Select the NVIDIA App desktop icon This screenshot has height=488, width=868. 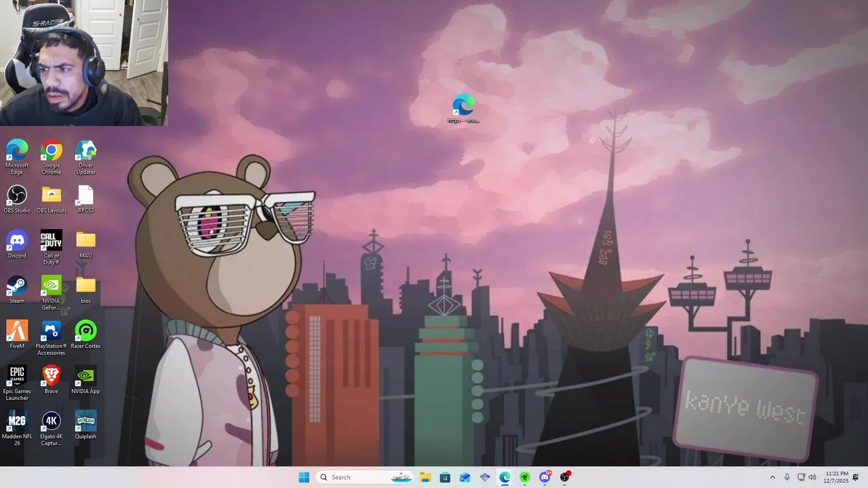coord(85,380)
